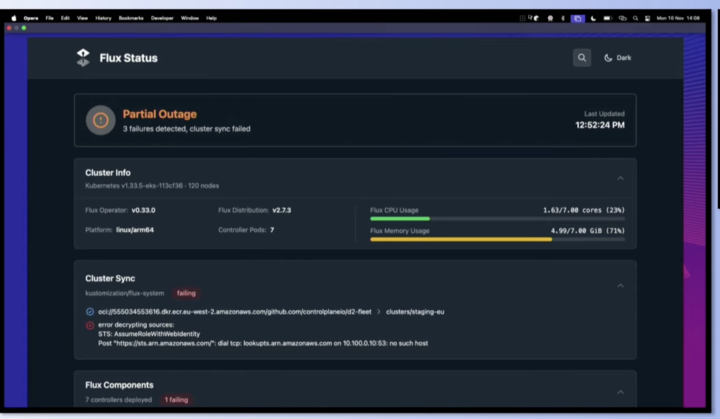Open search with the magnifier icon
Image resolution: width=720 pixels, height=419 pixels.
coord(581,58)
